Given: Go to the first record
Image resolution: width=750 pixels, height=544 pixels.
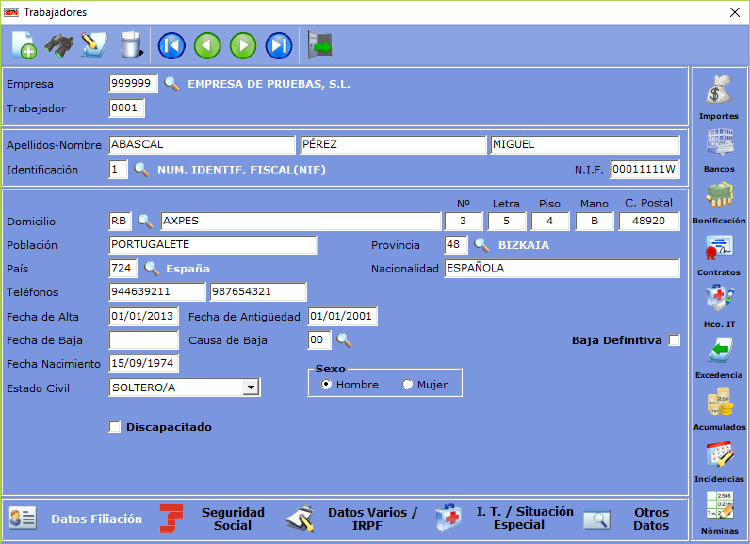Looking at the screenshot, I should point(172,46).
